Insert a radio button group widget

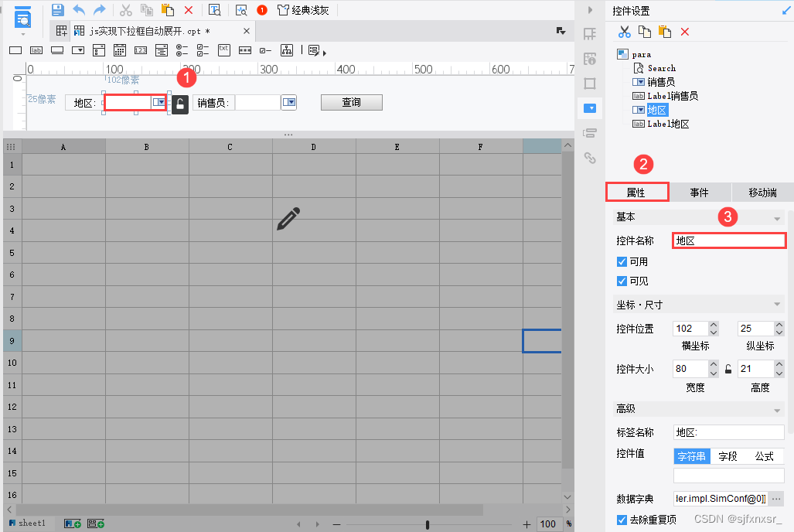[182, 50]
